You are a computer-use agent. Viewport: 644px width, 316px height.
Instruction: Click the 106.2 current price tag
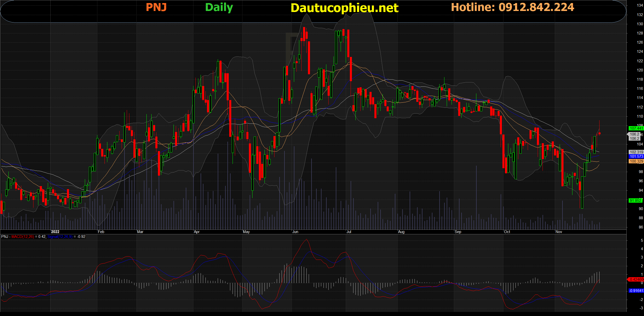634,134
